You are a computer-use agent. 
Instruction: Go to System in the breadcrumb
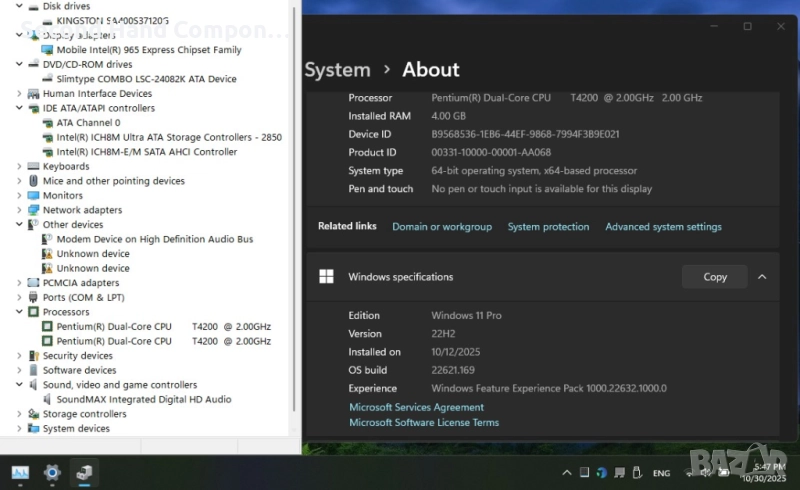coord(337,70)
